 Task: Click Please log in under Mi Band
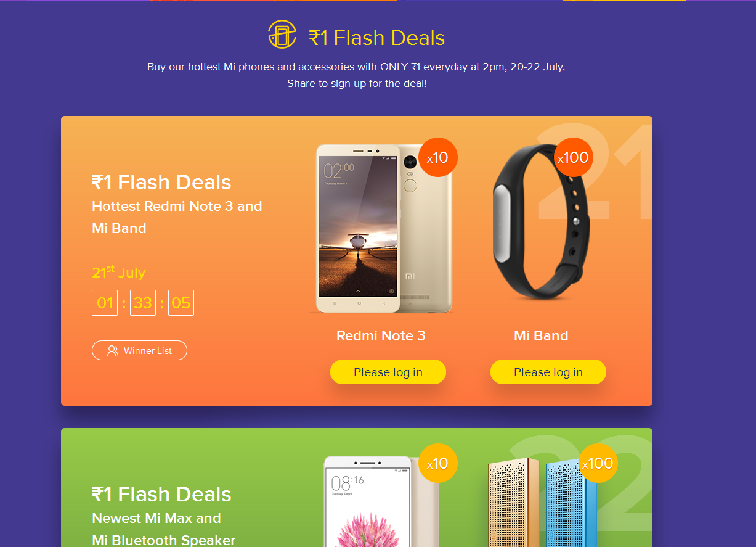(x=548, y=372)
